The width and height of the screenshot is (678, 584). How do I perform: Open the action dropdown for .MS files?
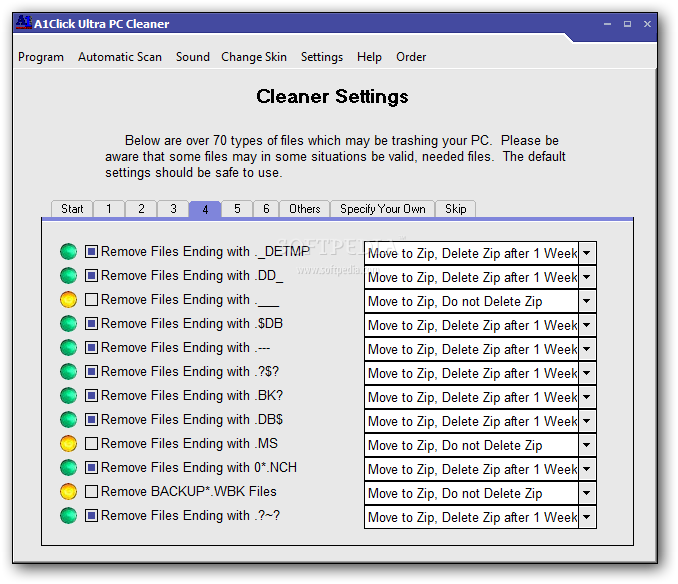point(587,445)
